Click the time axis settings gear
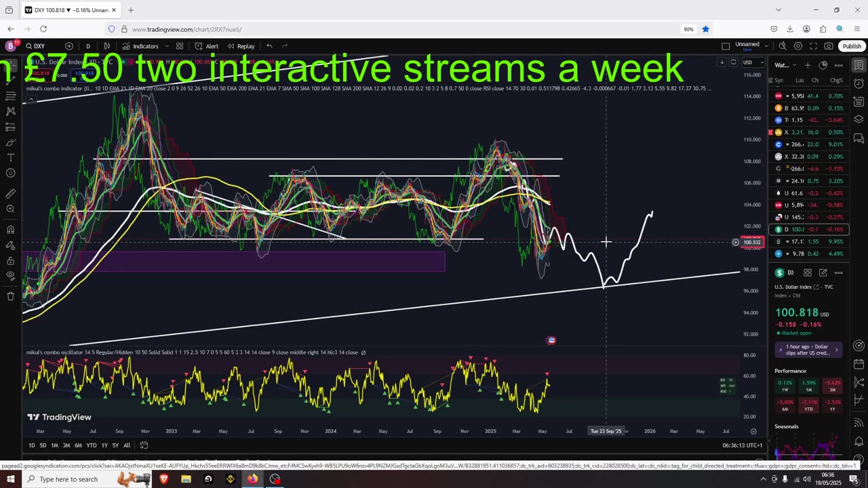This screenshot has height=488, width=868. coord(753,431)
